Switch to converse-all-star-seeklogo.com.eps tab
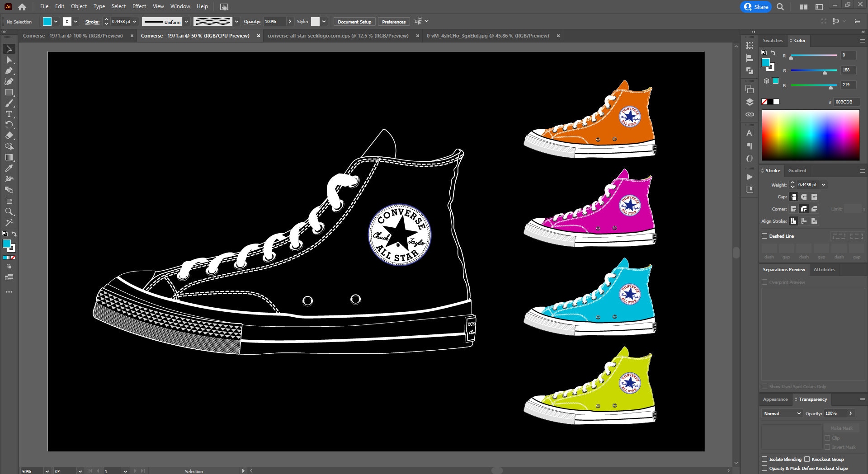The width and height of the screenshot is (868, 474). [338, 36]
